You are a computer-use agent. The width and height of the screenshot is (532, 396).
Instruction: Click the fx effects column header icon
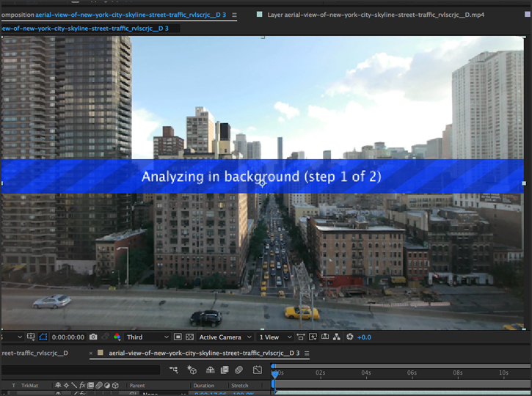click(82, 386)
